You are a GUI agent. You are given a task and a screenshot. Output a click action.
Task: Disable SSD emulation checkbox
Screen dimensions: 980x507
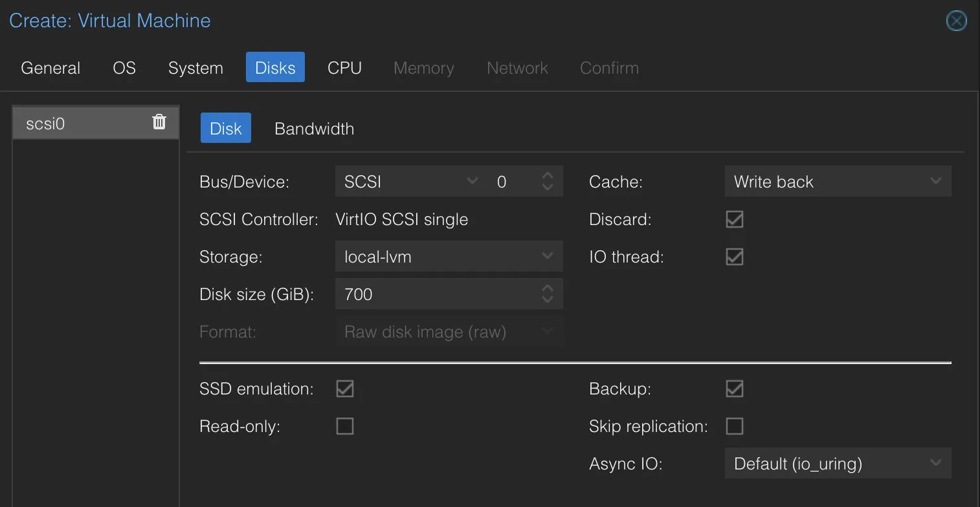[345, 389]
